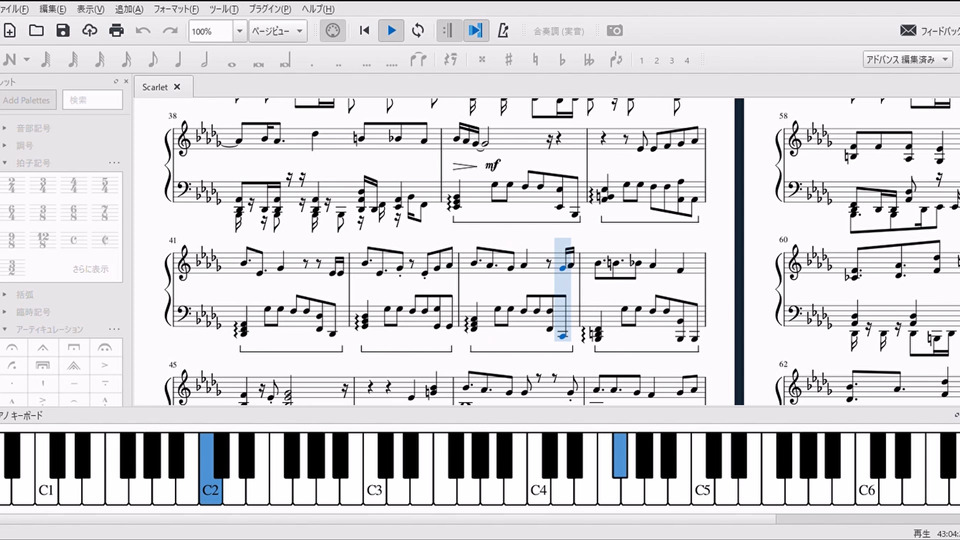
Task: Apply sharp accidental
Action: [508, 59]
